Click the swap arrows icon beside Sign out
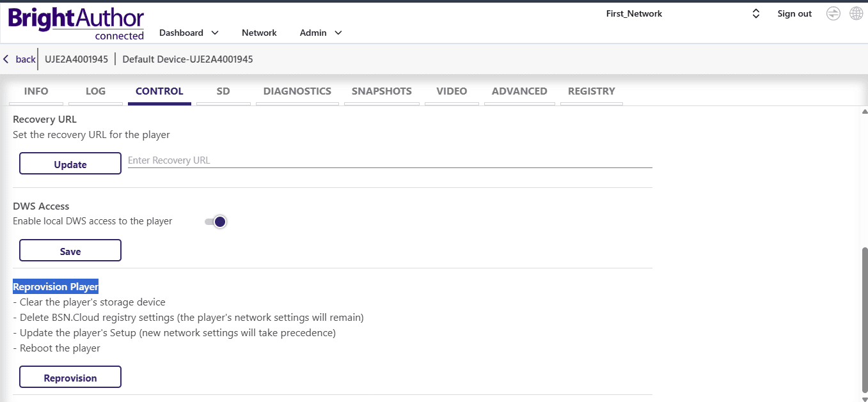 click(833, 13)
